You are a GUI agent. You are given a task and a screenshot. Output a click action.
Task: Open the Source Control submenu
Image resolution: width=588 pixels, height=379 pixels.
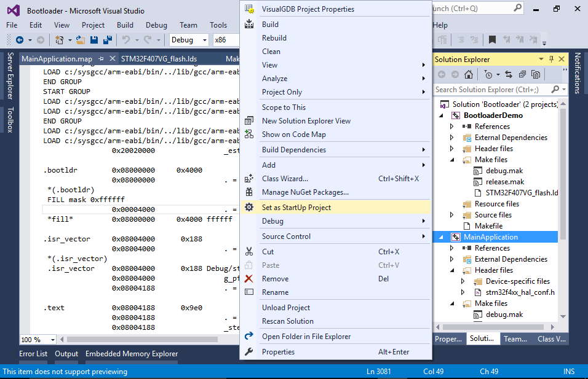(335, 236)
